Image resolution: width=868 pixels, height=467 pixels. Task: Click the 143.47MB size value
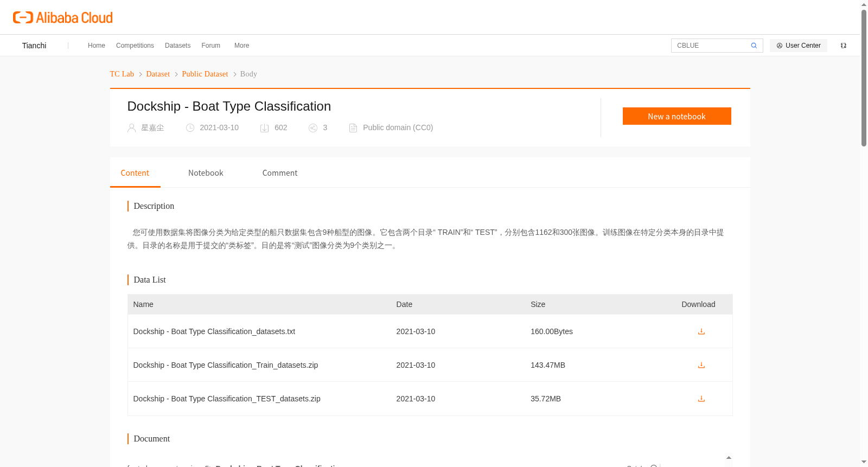tap(548, 365)
